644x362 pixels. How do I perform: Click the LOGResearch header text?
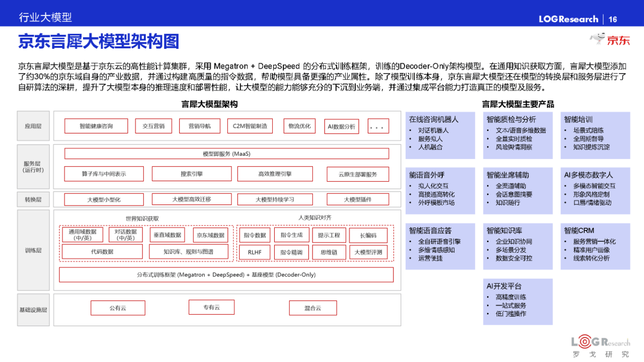click(x=568, y=19)
